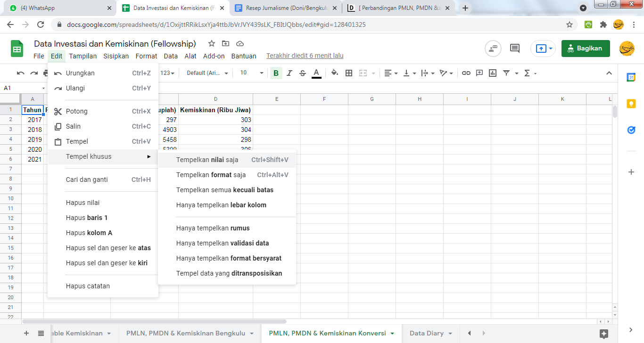Open the font size dropdown

[x=252, y=73]
